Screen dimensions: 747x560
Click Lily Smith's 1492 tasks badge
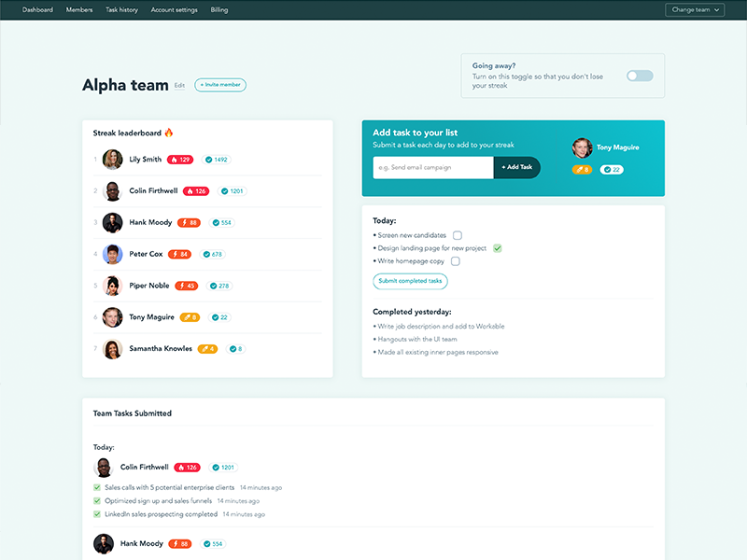(x=217, y=160)
